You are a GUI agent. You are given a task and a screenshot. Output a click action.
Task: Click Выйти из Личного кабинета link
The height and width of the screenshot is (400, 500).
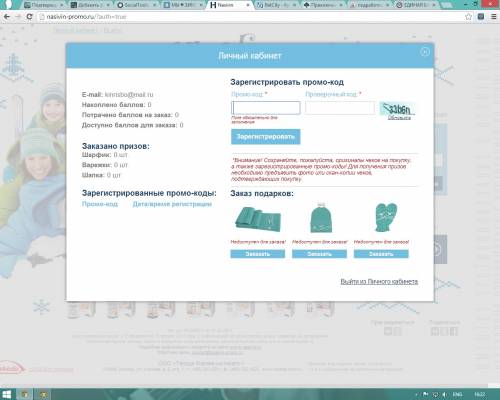point(379,282)
